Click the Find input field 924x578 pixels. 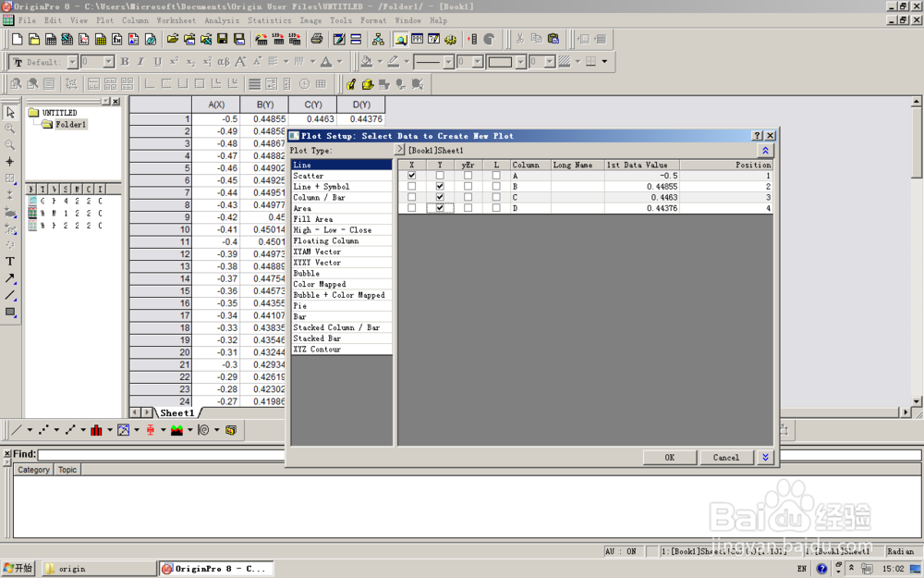click(x=480, y=454)
